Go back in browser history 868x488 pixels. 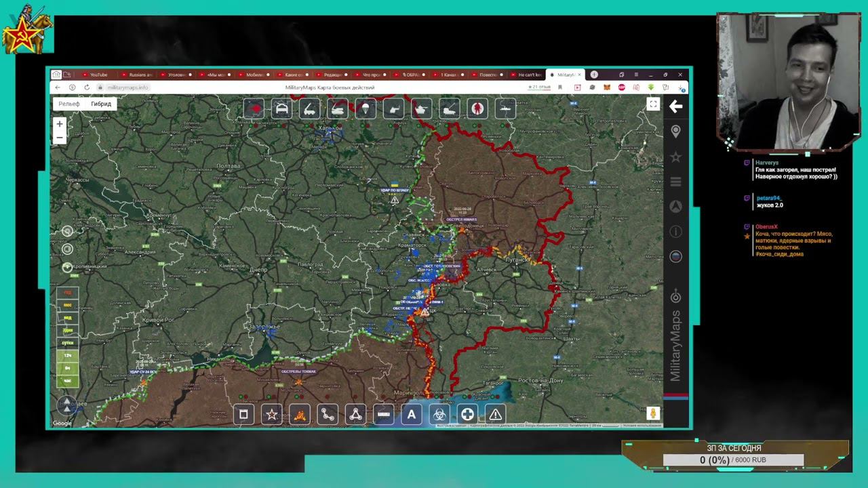(x=58, y=87)
